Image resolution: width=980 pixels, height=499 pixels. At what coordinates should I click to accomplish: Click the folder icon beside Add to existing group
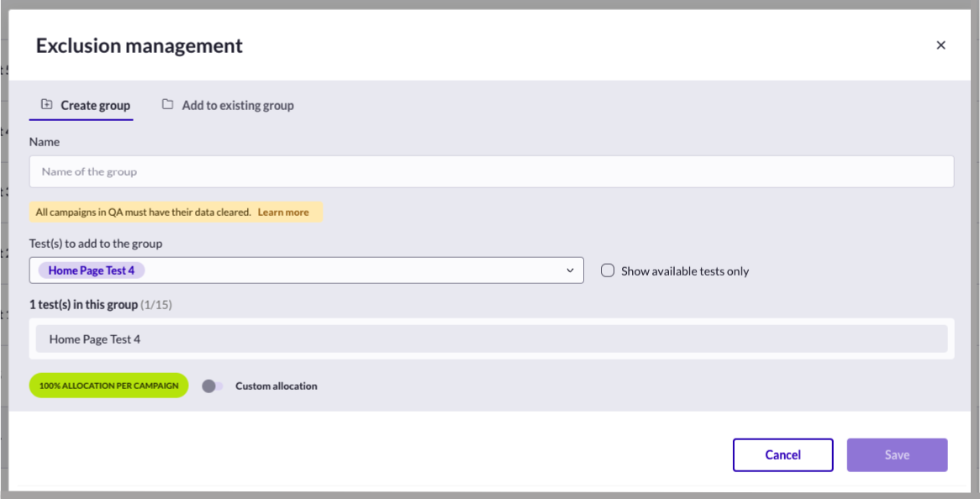167,104
